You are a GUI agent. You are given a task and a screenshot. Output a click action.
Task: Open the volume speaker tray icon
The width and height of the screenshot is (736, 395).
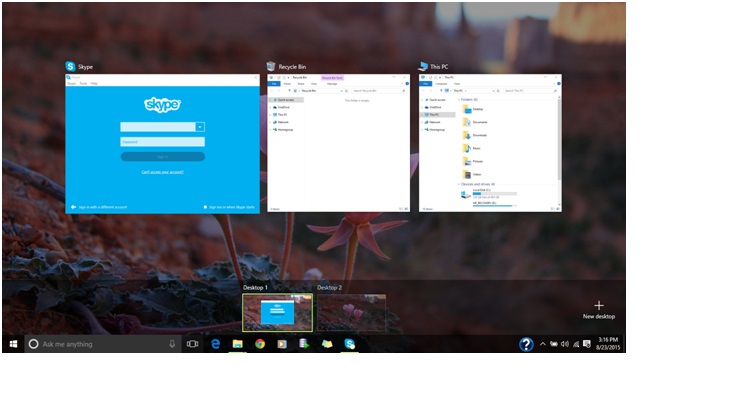(x=565, y=344)
